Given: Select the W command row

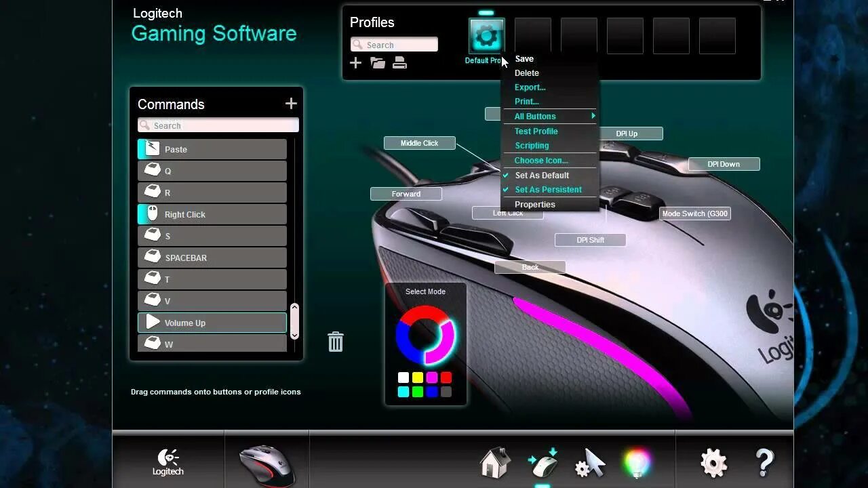Looking at the screenshot, I should tap(212, 343).
